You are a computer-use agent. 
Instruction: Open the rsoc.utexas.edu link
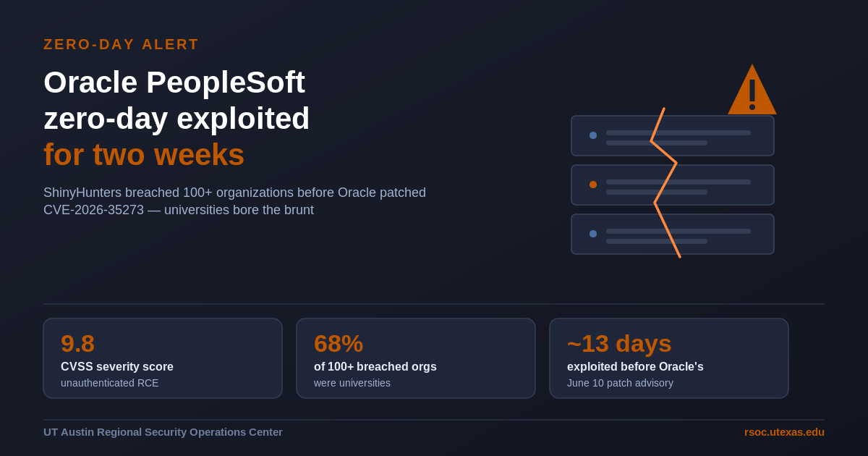[784, 432]
